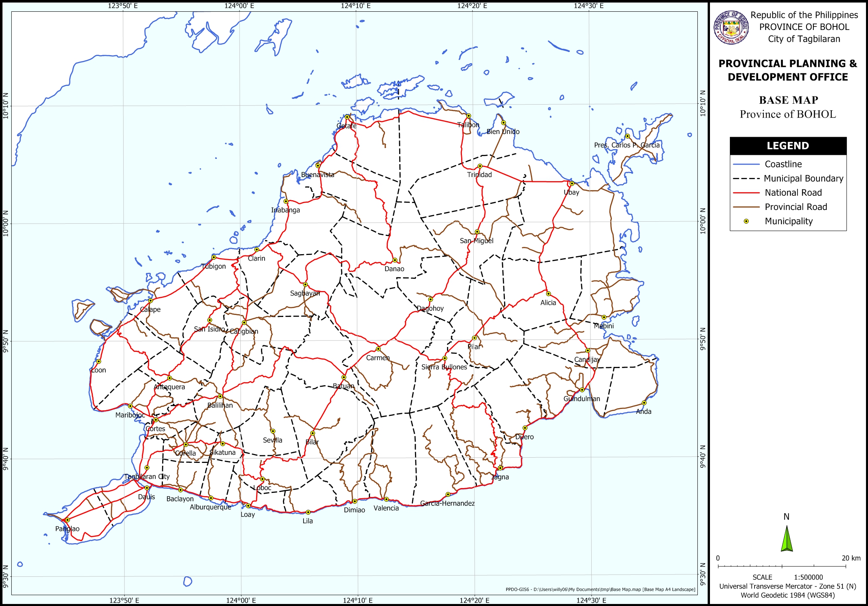This screenshot has height=606, width=868.
Task: Click the Bilar town label
Action: tap(312, 442)
